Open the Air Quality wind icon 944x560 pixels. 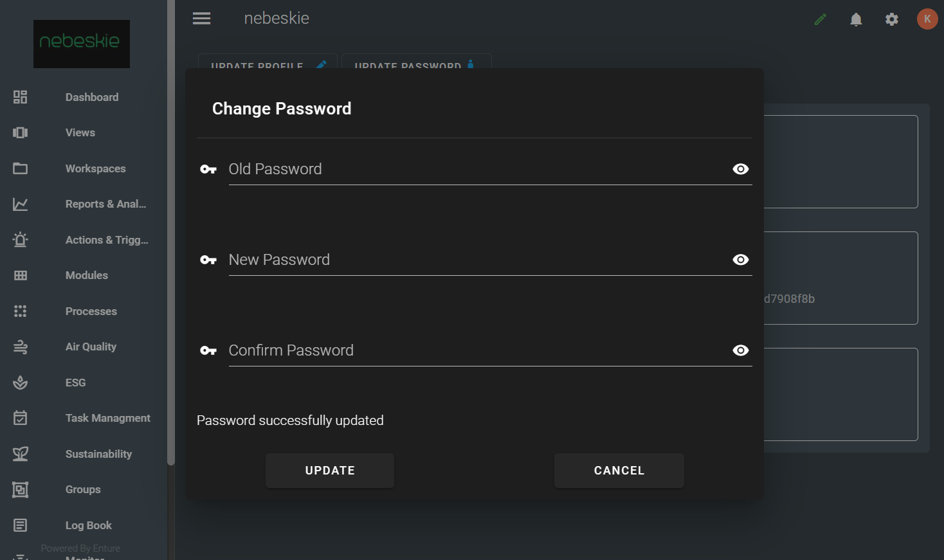(21, 347)
